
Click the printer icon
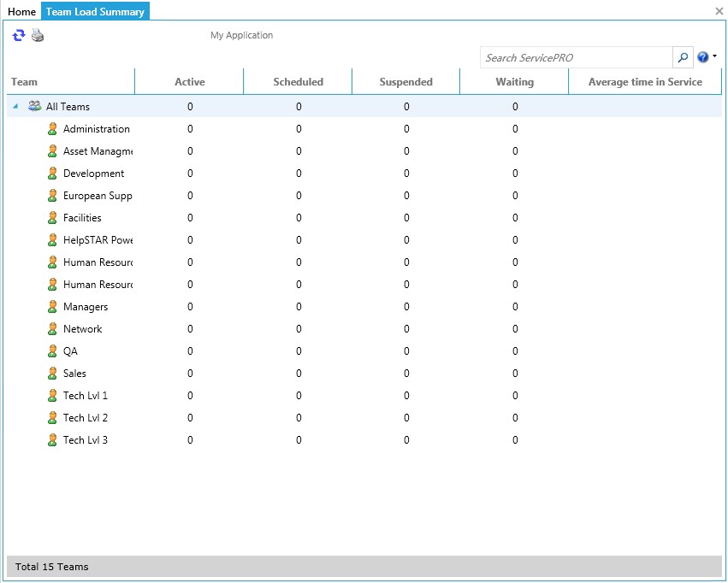tap(38, 35)
